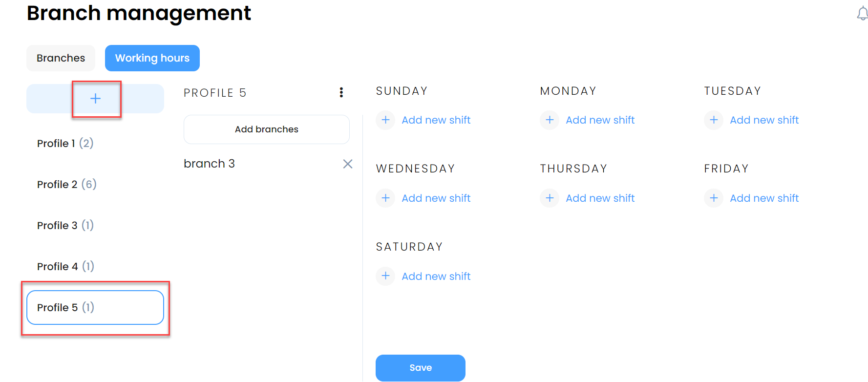Screen dimensions: 868x382
Task: Select the highlighted Profile 5 entry
Action: click(95, 307)
